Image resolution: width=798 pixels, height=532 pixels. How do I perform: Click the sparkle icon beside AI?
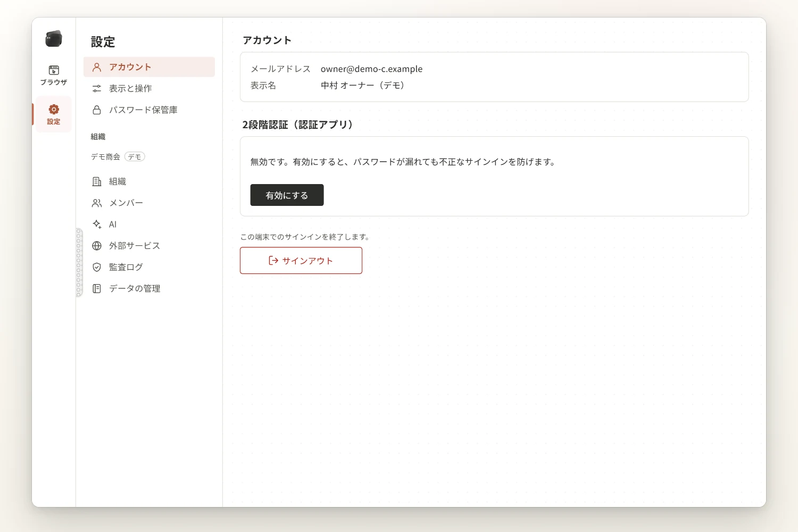click(x=97, y=224)
